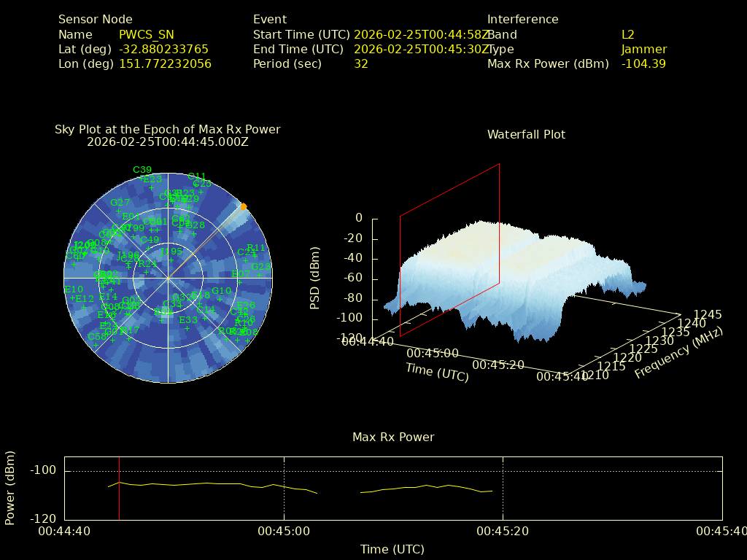This screenshot has width=747, height=560.
Task: Select satellite G27 in the sky plot
Action: click(120, 203)
